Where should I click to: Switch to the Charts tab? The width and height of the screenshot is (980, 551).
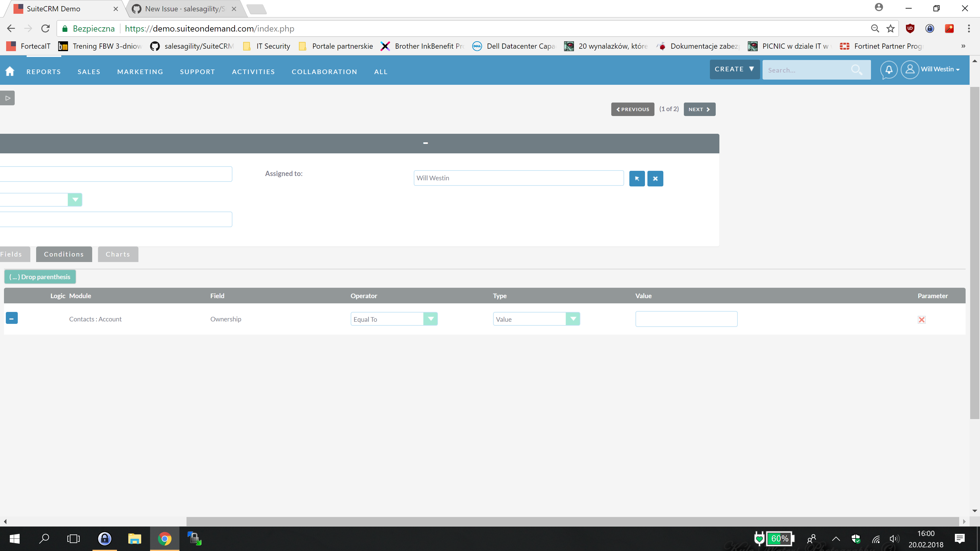(x=118, y=254)
